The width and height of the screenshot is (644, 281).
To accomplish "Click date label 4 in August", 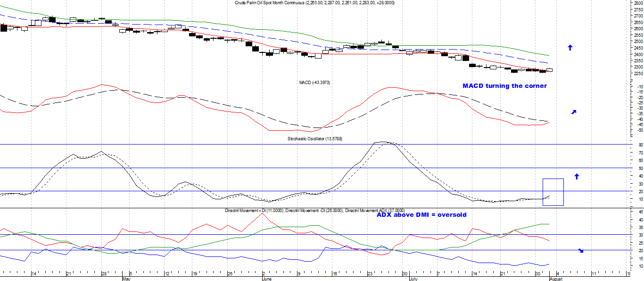I will click(x=558, y=273).
